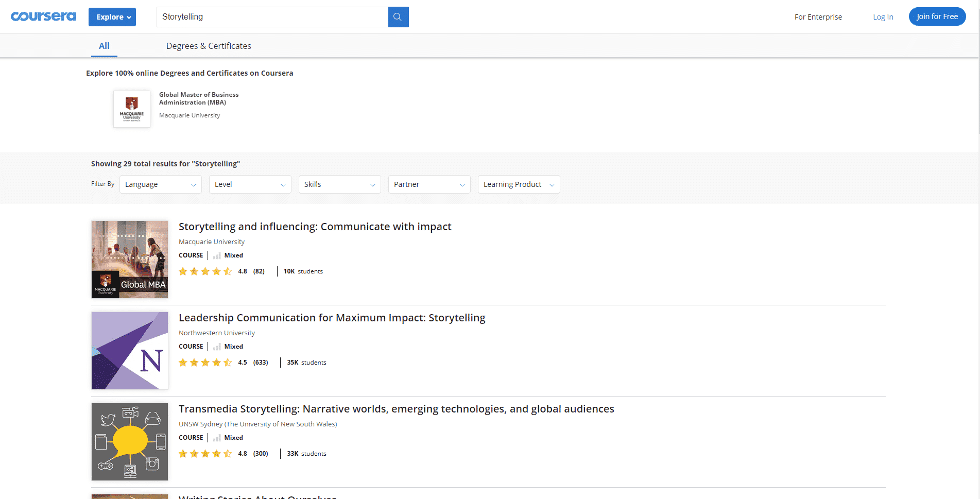Click the Mixed level icon for Storytelling and influencing

(217, 255)
